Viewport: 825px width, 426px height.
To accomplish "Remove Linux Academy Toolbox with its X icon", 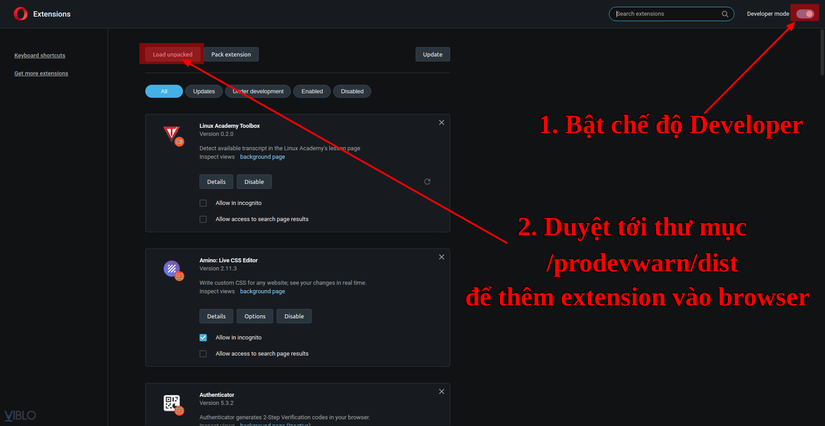I will tap(441, 123).
